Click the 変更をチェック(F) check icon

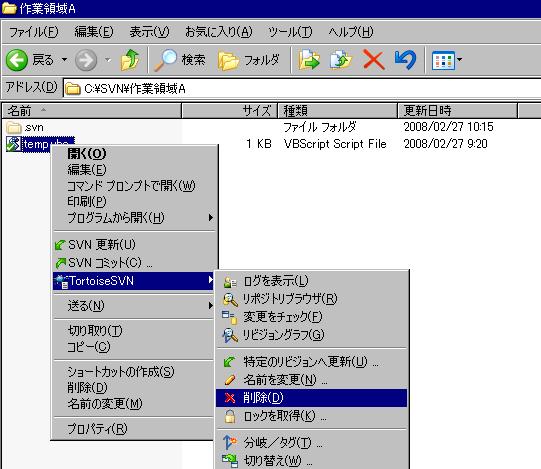(229, 317)
